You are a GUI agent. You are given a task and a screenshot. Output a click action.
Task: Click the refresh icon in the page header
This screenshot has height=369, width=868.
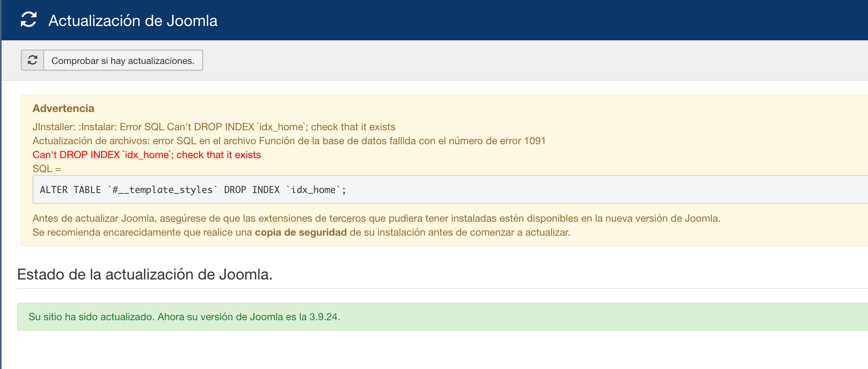29,20
